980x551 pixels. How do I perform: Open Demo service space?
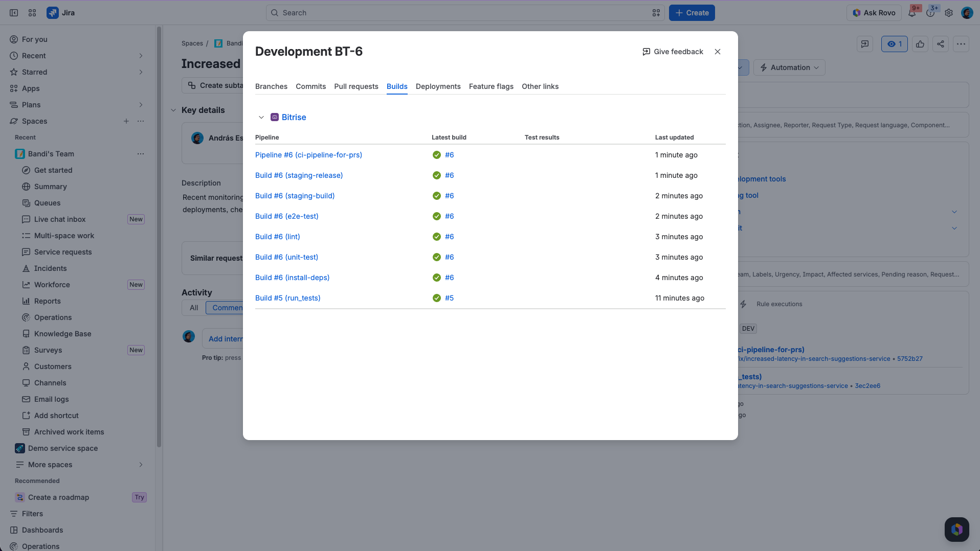coord(63,448)
